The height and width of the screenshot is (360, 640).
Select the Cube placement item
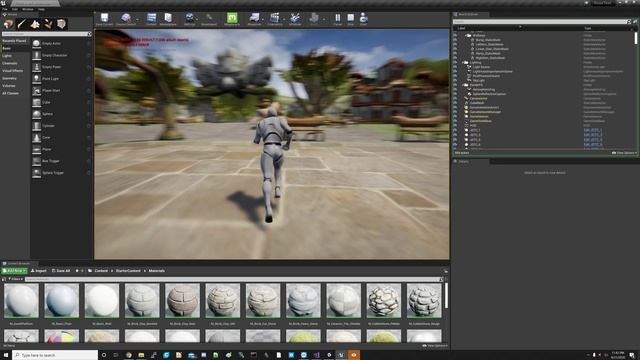point(61,102)
